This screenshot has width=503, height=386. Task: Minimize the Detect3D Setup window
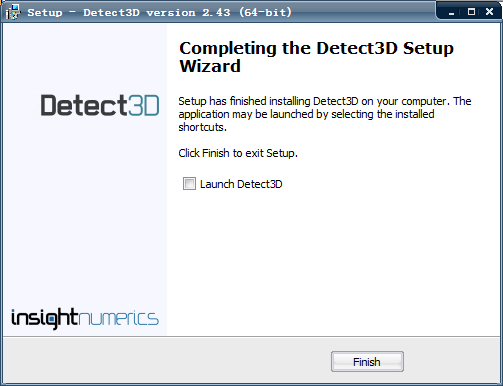(452, 12)
